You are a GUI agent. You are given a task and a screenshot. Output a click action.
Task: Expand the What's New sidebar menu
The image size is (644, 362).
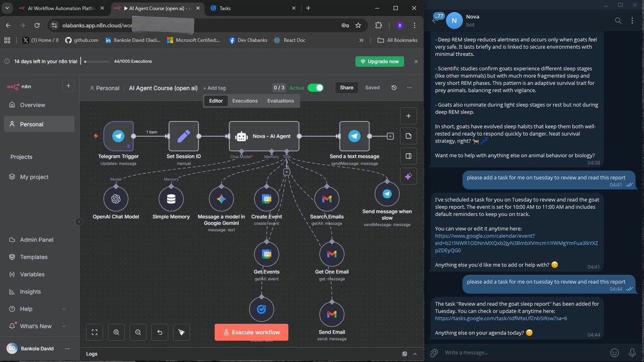click(64, 326)
